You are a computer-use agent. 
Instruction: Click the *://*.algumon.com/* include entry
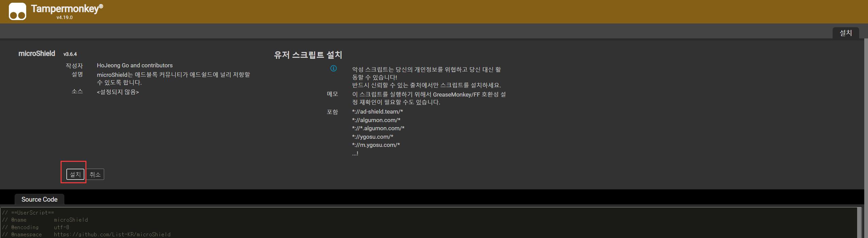click(x=378, y=128)
